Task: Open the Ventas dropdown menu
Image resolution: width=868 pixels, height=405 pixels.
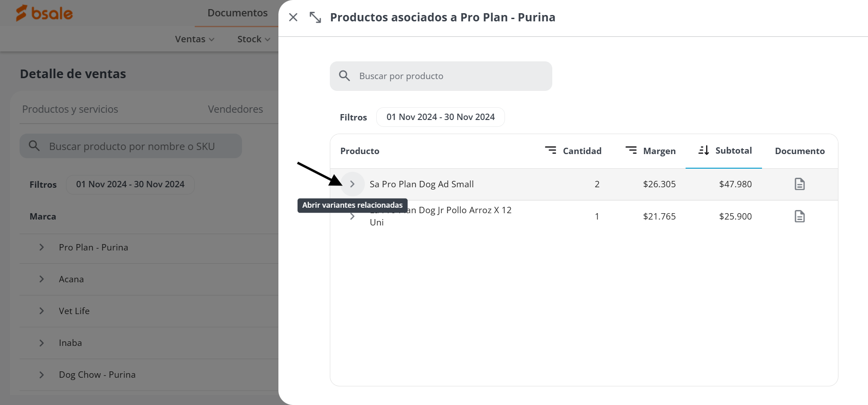Action: (195, 39)
